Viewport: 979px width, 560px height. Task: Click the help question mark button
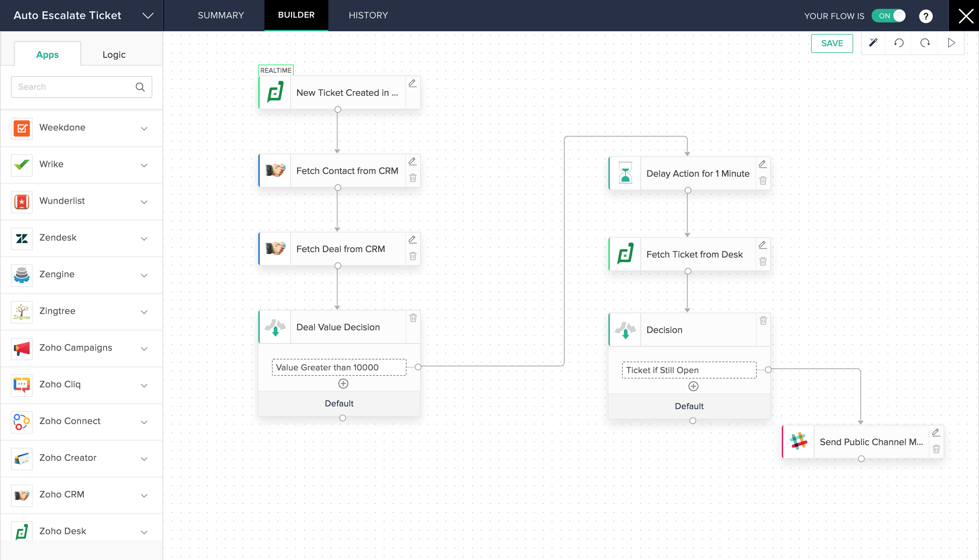926,15
